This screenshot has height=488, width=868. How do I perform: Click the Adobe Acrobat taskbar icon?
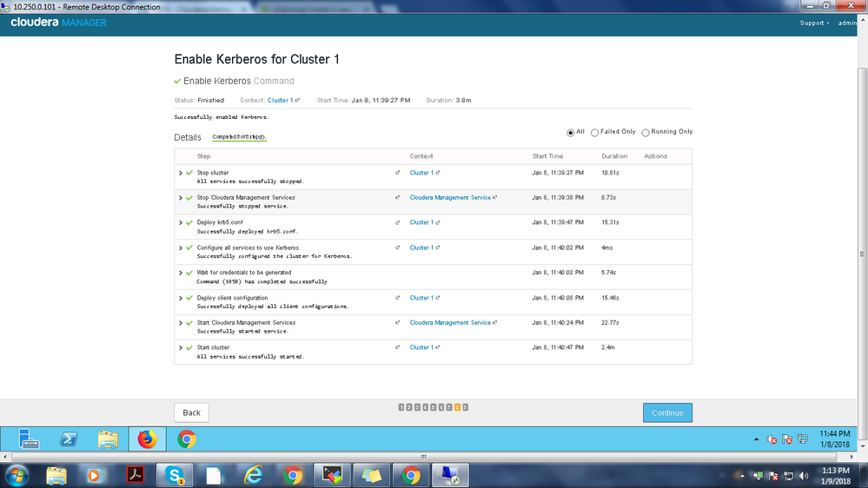click(x=136, y=475)
